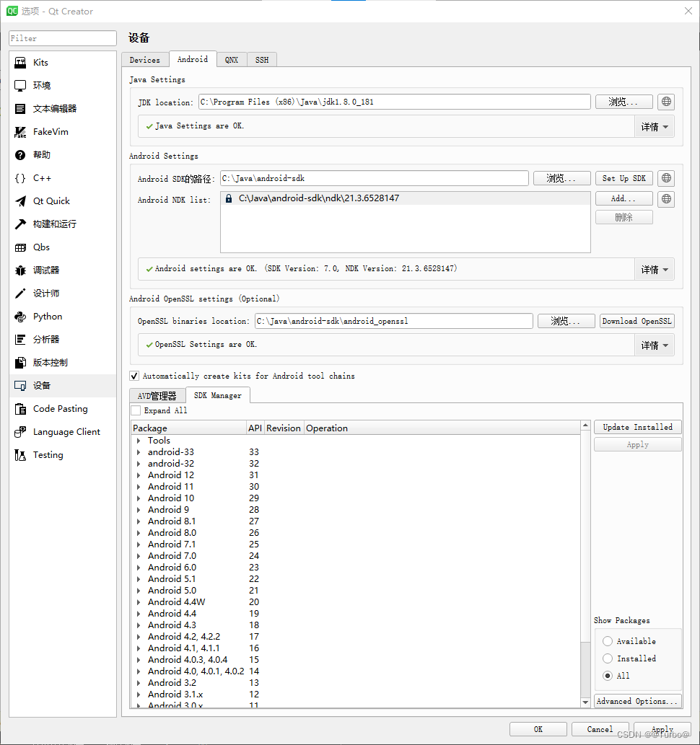Open the Kits settings icon
This screenshot has width=700, height=745.
click(20, 63)
